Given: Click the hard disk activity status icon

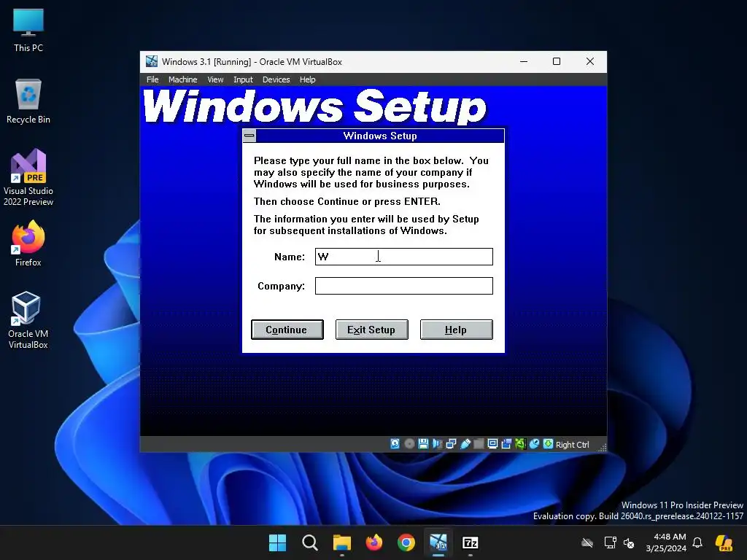Looking at the screenshot, I should (395, 444).
